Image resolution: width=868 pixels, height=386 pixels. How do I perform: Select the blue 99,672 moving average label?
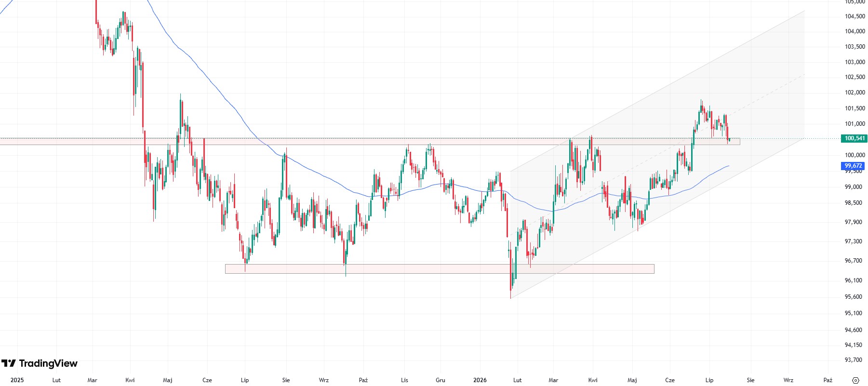pos(853,166)
